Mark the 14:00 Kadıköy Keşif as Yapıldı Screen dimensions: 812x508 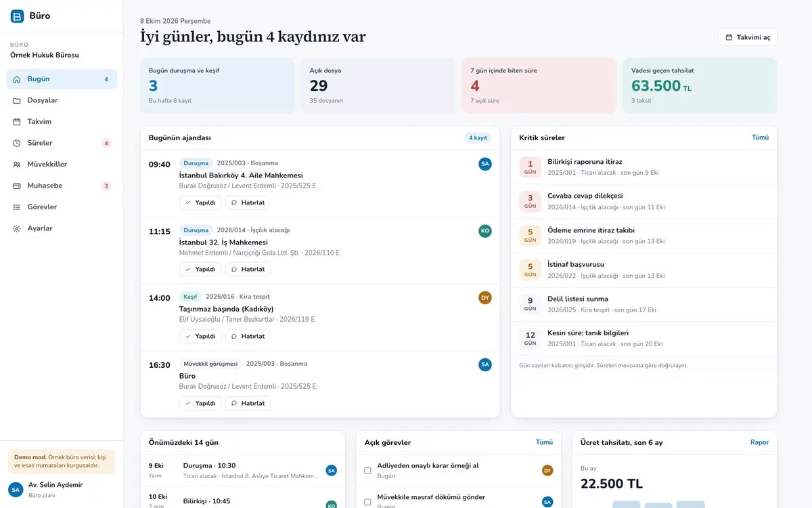200,336
